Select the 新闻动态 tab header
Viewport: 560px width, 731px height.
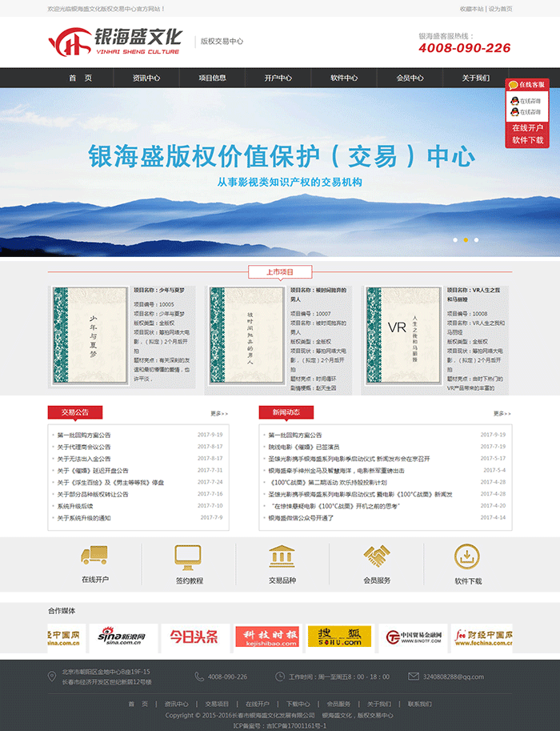pyautogui.click(x=286, y=412)
